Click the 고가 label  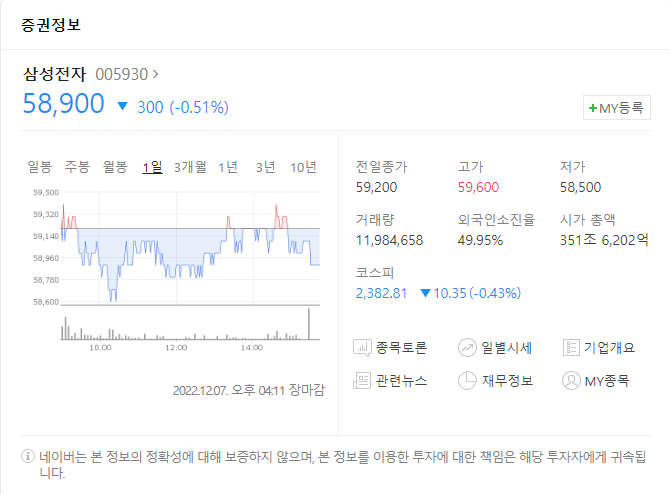(471, 166)
